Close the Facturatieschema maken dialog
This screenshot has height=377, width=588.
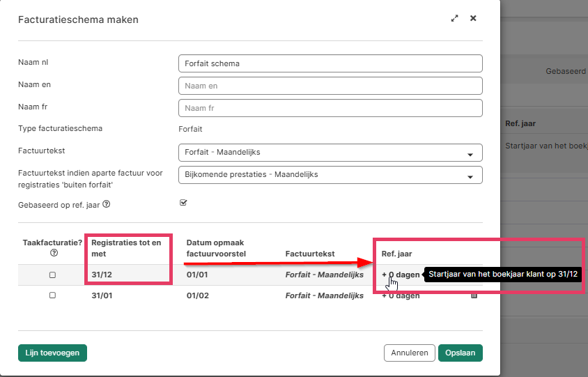pos(473,18)
